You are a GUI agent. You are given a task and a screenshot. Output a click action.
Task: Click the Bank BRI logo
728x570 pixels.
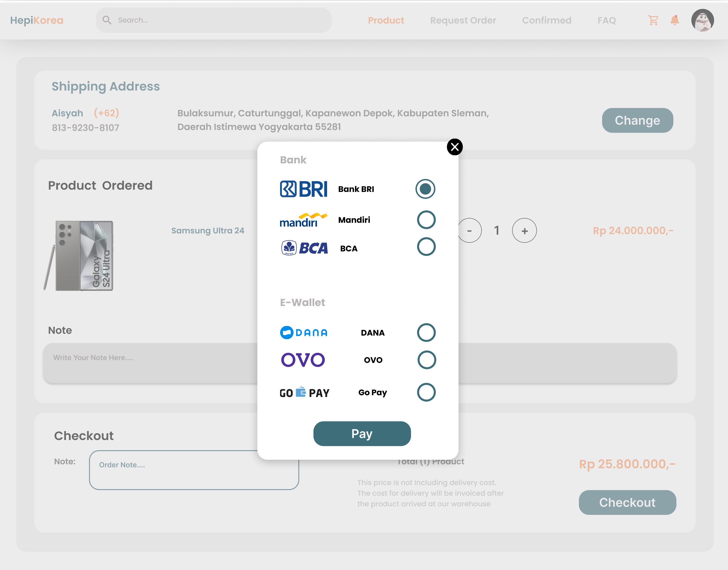(x=304, y=189)
